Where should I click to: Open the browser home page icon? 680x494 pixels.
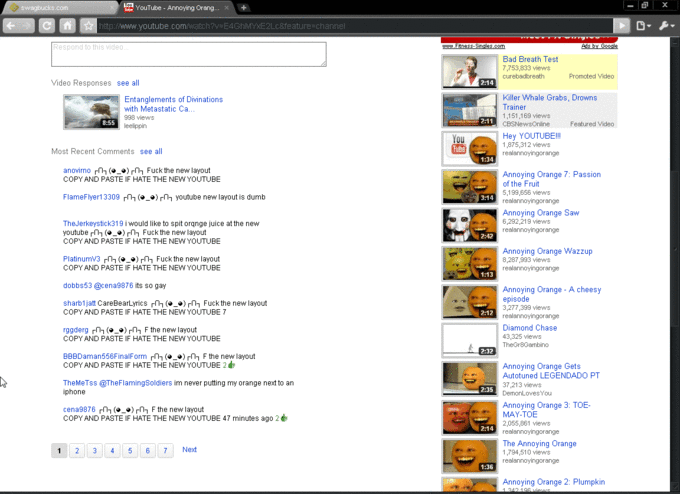67,26
